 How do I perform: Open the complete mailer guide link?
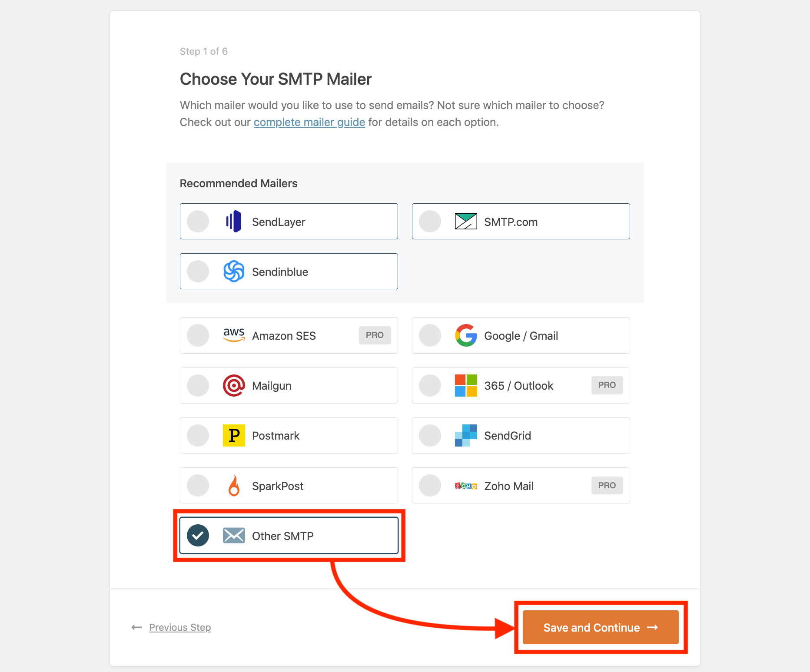tap(309, 122)
